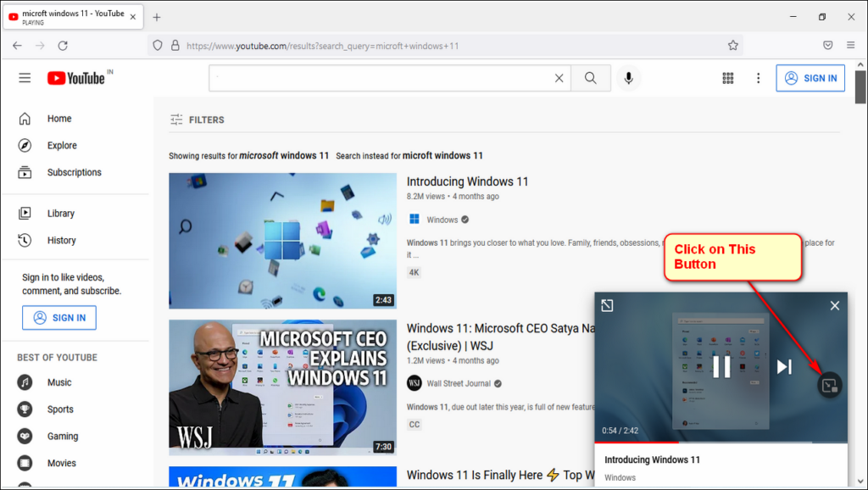Open the Firefox application menu
Screen dimensions: 868x490
(x=851, y=46)
